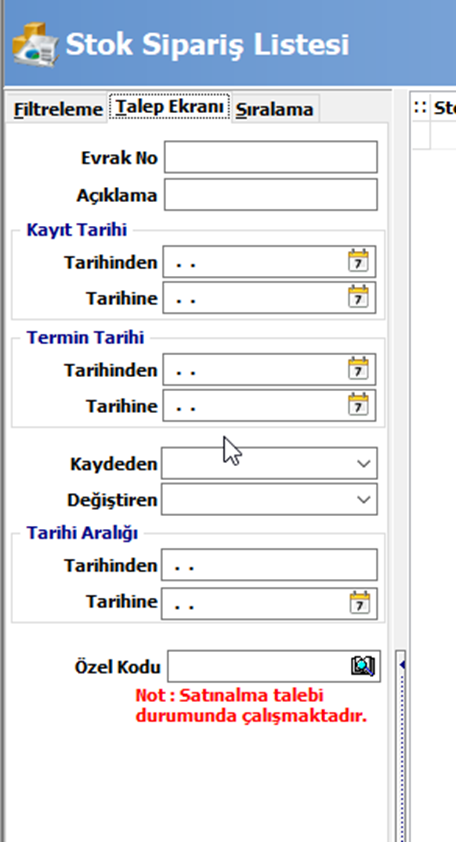Click the Özel Kodu text field
Viewport: 456px width, 842px height.
click(x=259, y=666)
